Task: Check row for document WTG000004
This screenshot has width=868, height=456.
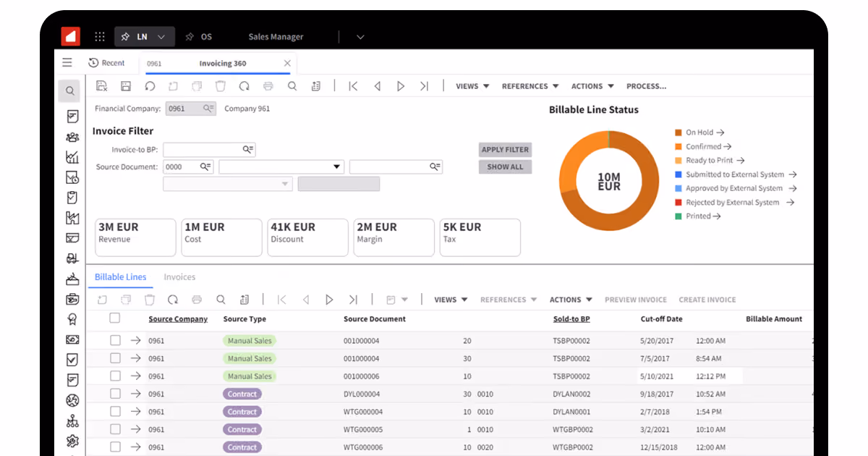Action: tap(115, 411)
